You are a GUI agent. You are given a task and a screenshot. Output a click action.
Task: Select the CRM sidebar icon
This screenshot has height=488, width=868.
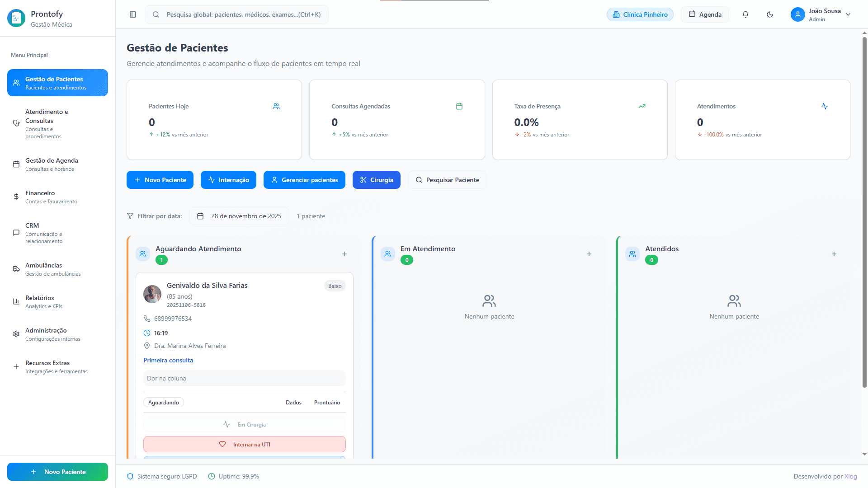pos(16,233)
